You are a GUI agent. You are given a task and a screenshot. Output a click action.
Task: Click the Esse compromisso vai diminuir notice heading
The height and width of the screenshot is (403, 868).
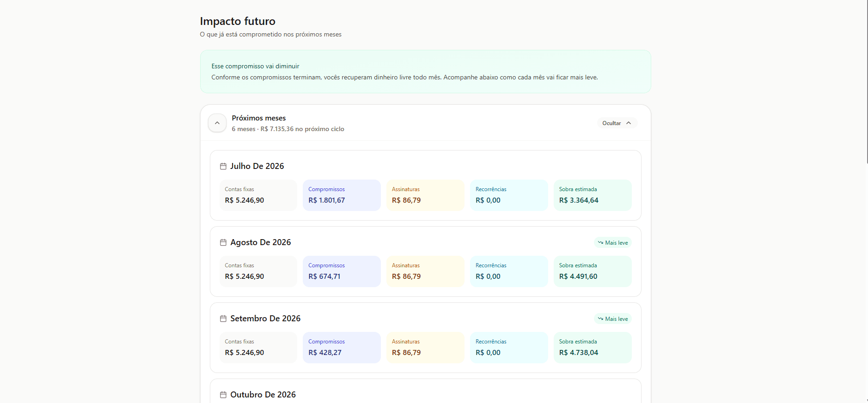(255, 66)
